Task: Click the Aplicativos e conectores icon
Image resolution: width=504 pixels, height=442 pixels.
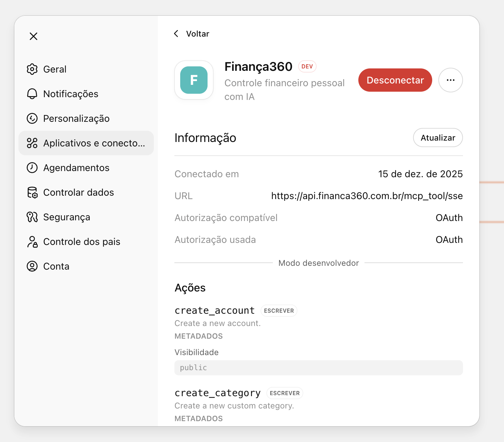Action: pyautogui.click(x=32, y=143)
